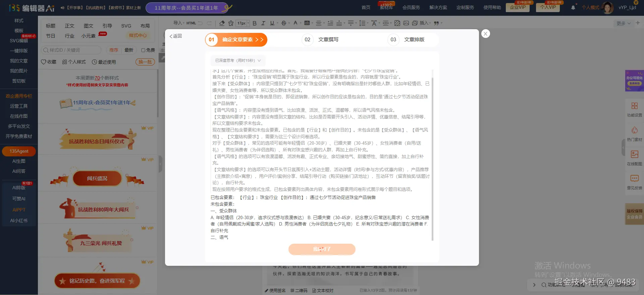The image size is (644, 295).
Task: Open the 插入 insert dropdown
Action: coord(425,23)
